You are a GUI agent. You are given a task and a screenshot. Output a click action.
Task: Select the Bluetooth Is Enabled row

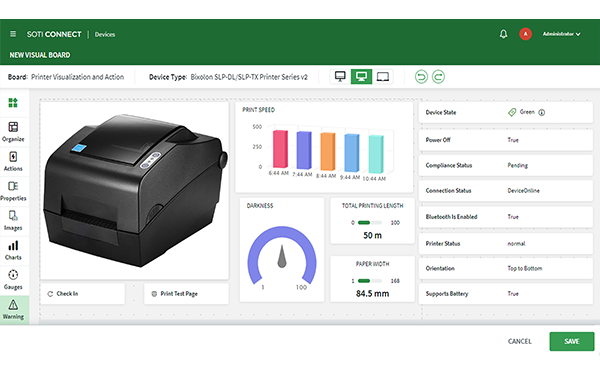point(506,217)
